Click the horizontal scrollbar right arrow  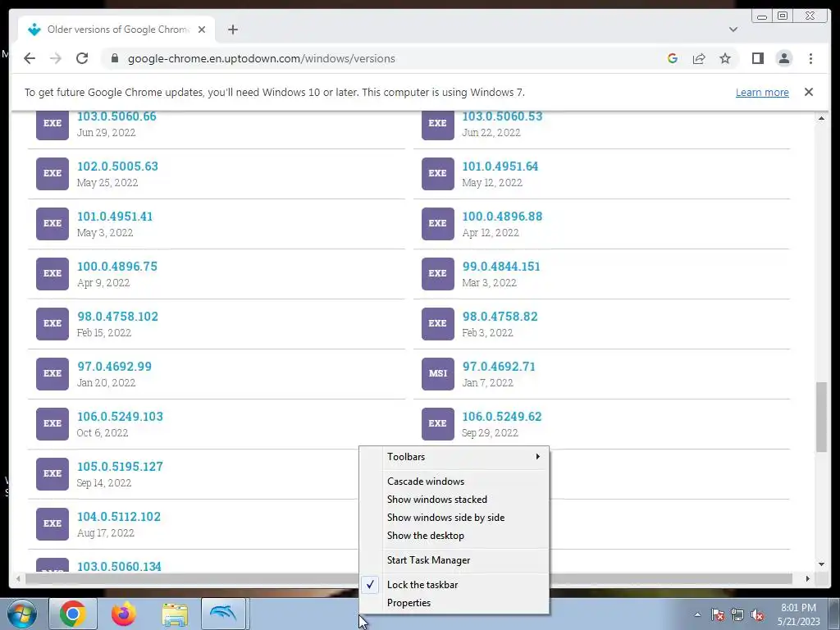click(807, 578)
